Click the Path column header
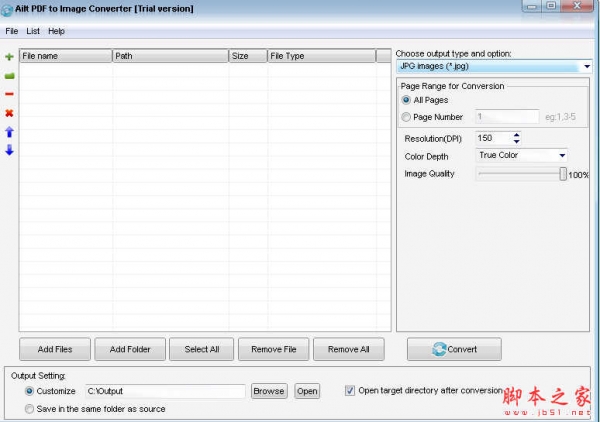 pyautogui.click(x=170, y=56)
